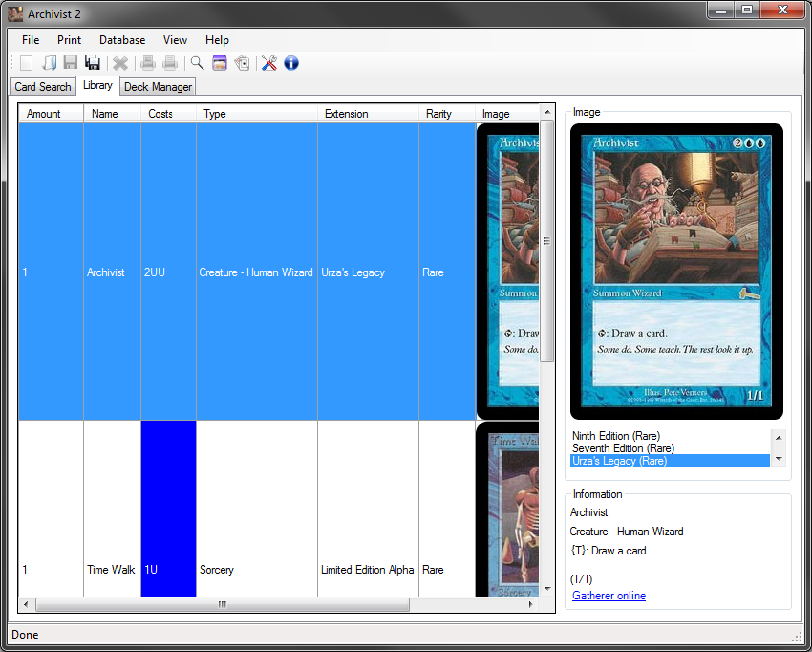Switch to the Deck Manager tab
Screen dimensions: 812x652
pos(157,86)
